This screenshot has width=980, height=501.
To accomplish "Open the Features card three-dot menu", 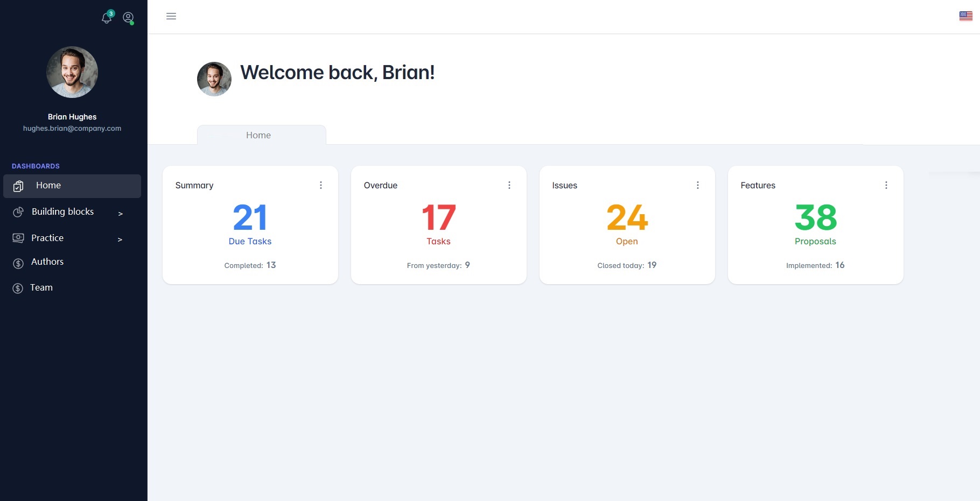I will (x=886, y=185).
